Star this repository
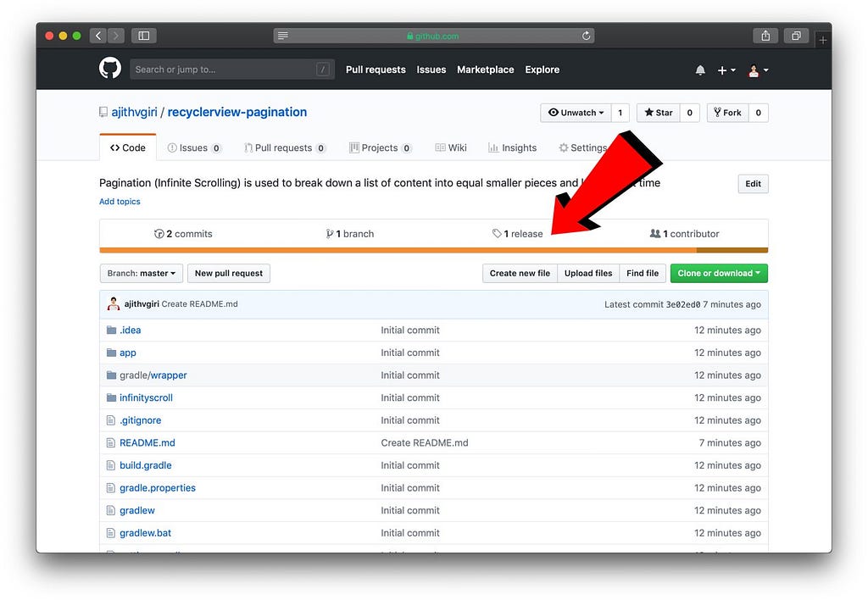 (658, 113)
